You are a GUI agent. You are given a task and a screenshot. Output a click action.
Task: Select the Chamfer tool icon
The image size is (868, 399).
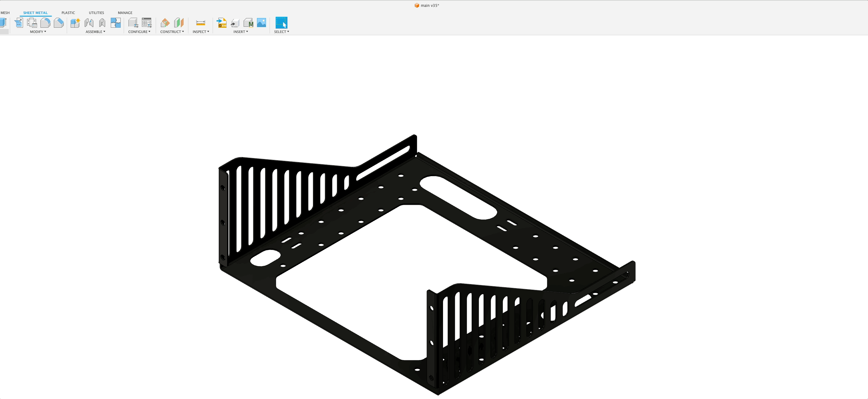click(58, 23)
